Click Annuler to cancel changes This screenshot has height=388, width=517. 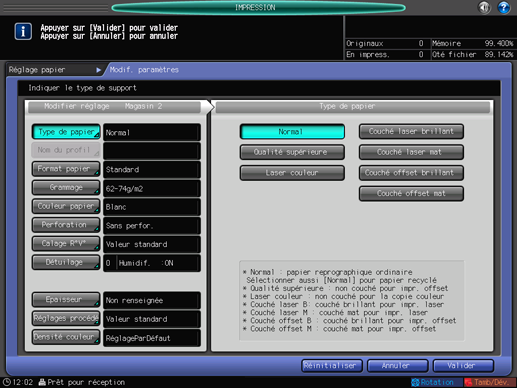tap(397, 366)
